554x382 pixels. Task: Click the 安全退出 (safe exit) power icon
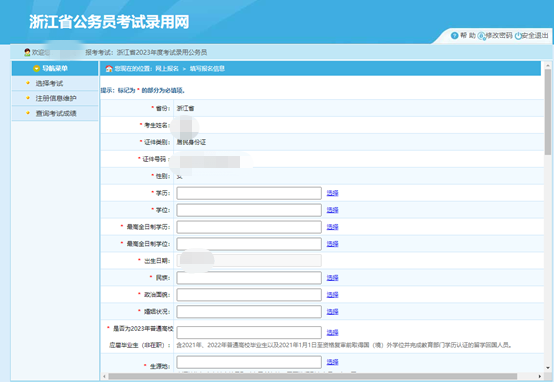coord(518,36)
